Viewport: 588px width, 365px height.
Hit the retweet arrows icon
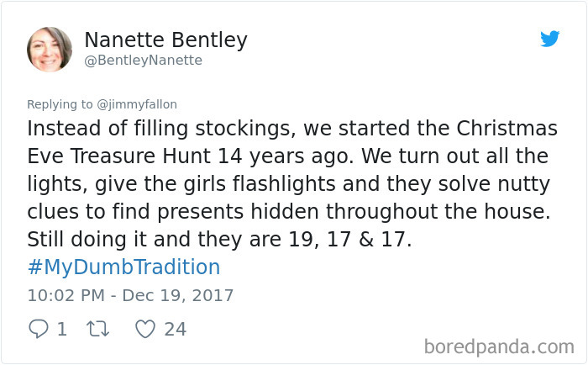pyautogui.click(x=100, y=329)
